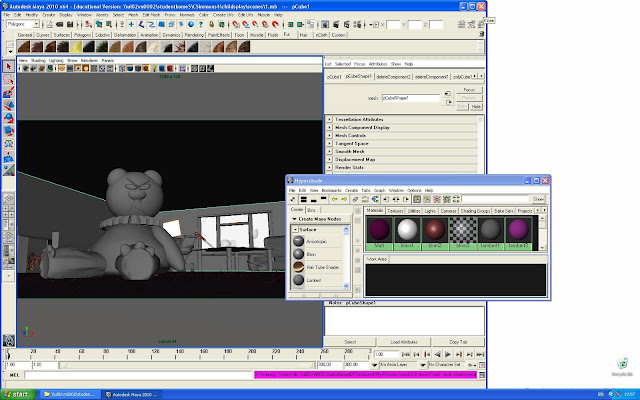640x400 pixels.
Task: Open the Windows start menu
Action: coord(18,394)
